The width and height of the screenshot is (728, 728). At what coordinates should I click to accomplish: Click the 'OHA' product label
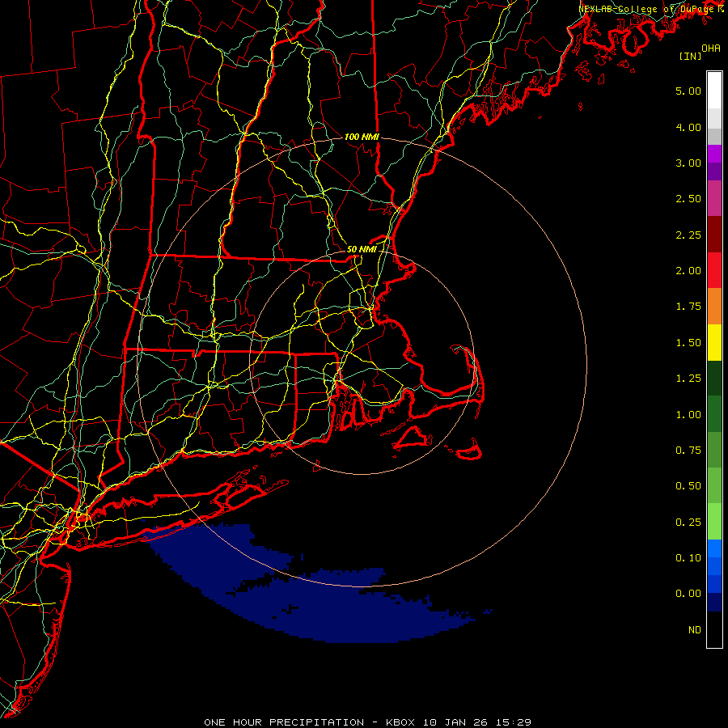click(x=711, y=49)
